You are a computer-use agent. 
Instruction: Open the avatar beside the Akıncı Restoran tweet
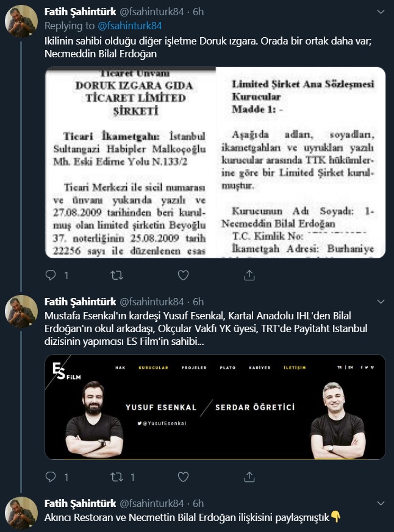pos(21,513)
